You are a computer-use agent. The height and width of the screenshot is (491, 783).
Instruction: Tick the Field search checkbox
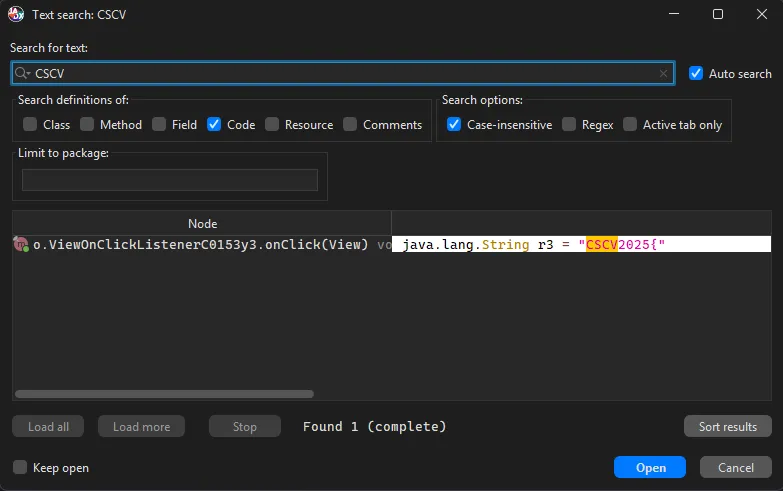point(159,125)
